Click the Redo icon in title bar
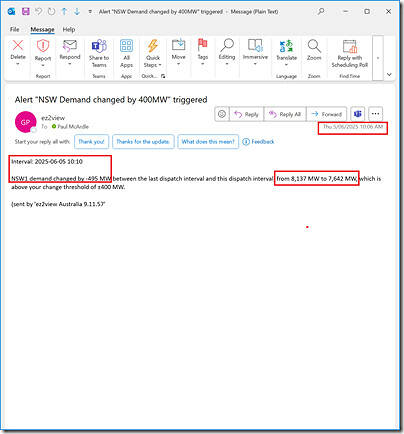Viewport: 404px width, 434px height. 51,11
